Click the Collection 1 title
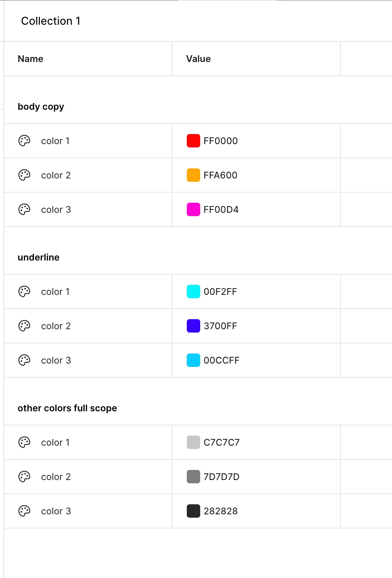 (51, 21)
